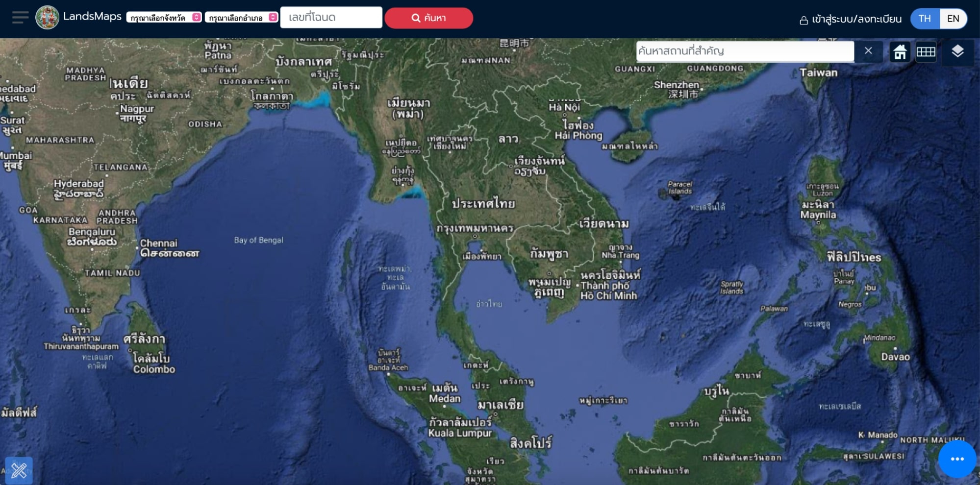This screenshot has width=980, height=485.
Task: Open the measurement tools ruler-pencil icon
Action: click(19, 470)
